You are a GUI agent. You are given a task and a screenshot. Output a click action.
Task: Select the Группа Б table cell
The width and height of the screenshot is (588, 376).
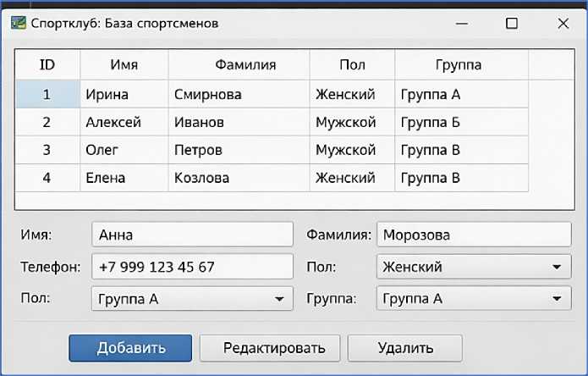coord(462,122)
